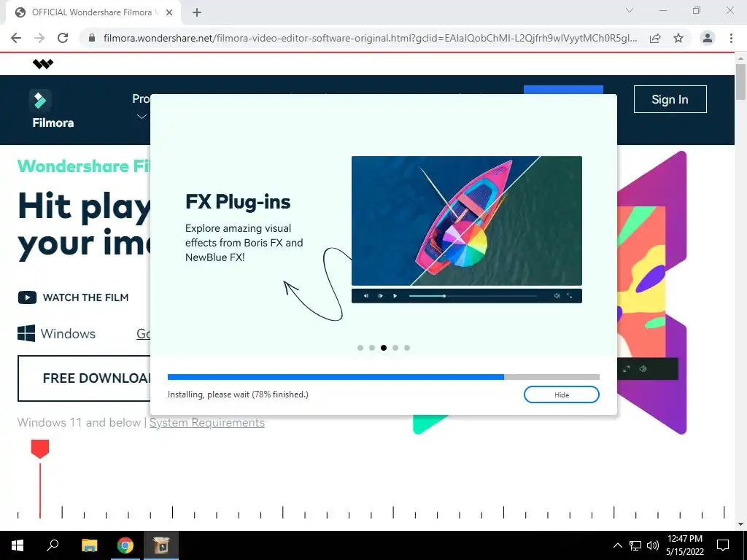
Task: Bookmark this page with star icon
Action: tap(678, 38)
